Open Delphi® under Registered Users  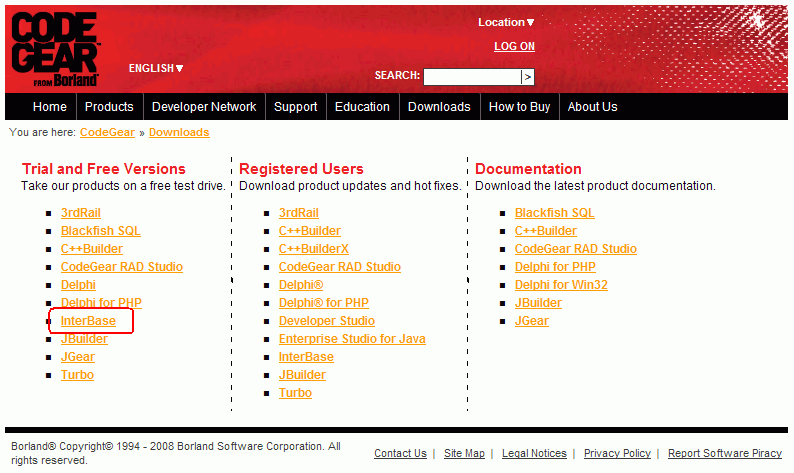coord(301,285)
